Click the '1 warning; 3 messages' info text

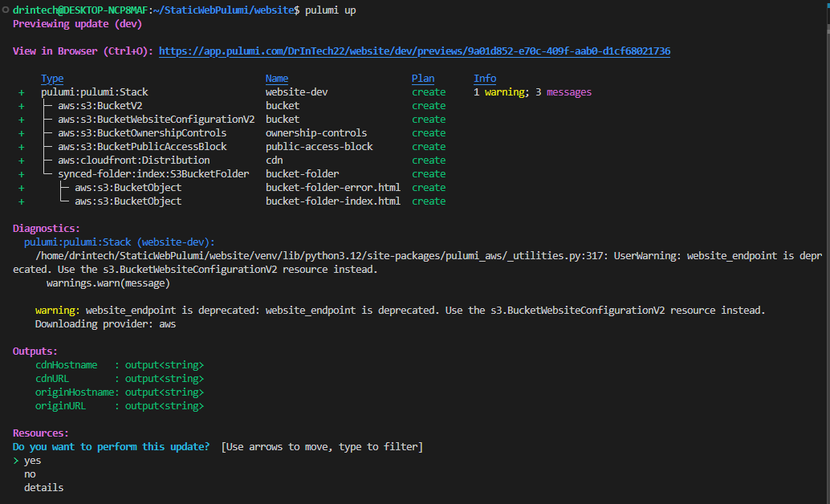[x=532, y=92]
